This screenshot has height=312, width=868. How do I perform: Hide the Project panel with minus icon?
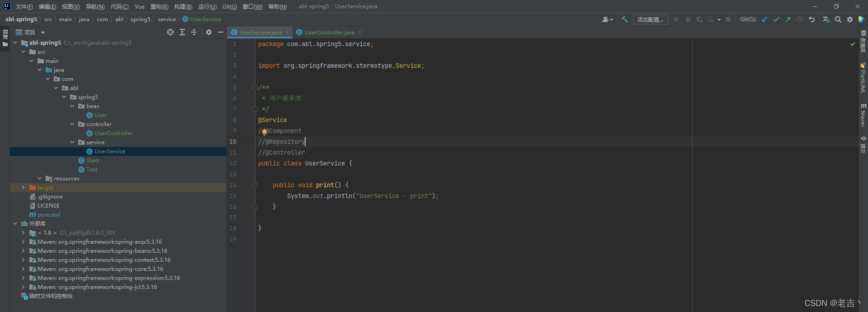[x=221, y=32]
